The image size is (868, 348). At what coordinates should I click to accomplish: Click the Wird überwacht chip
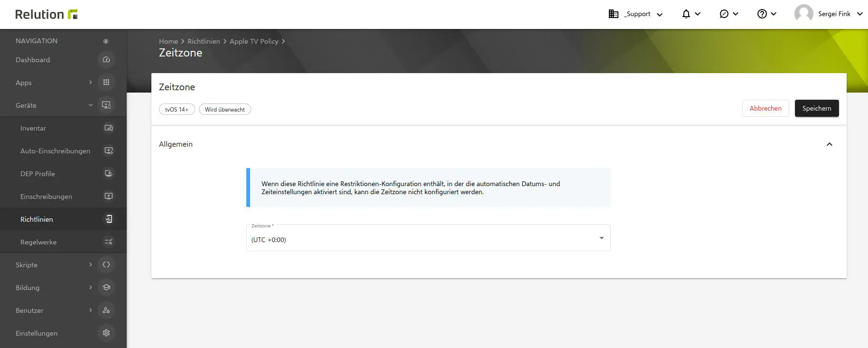(x=225, y=110)
